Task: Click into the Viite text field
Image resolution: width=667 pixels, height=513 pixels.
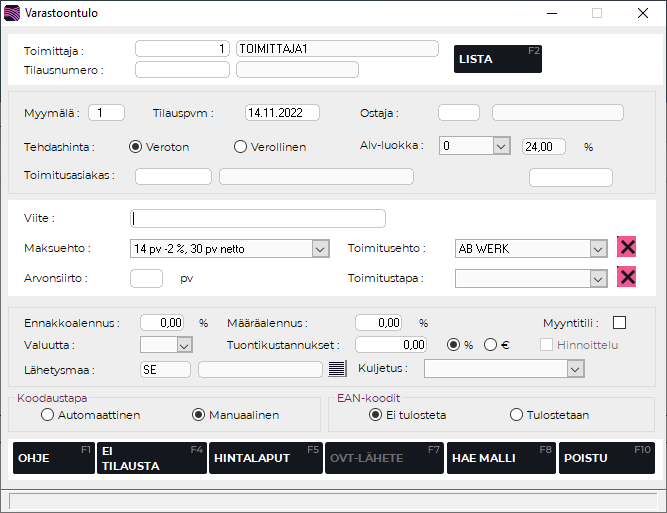Action: (x=257, y=218)
